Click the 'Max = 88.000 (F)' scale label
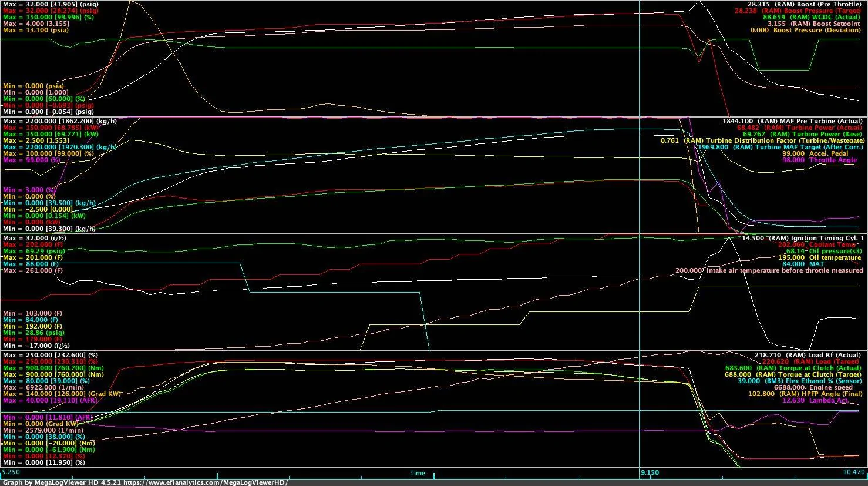The width and height of the screenshot is (868, 486). pos(31,264)
